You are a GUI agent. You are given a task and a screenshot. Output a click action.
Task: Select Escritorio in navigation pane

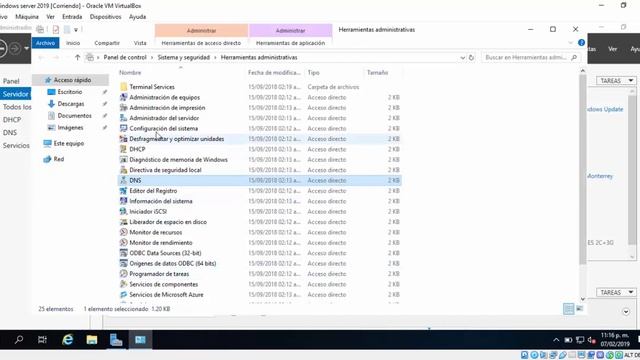[70, 92]
